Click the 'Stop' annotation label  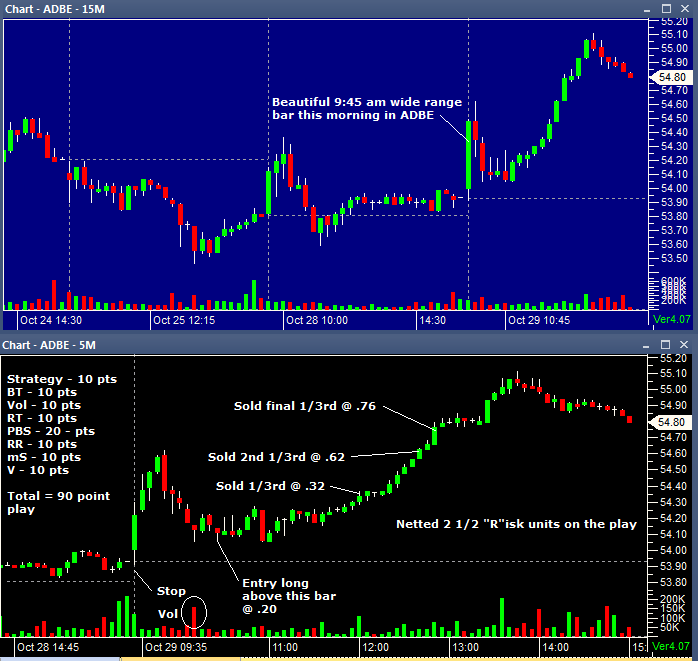[171, 591]
